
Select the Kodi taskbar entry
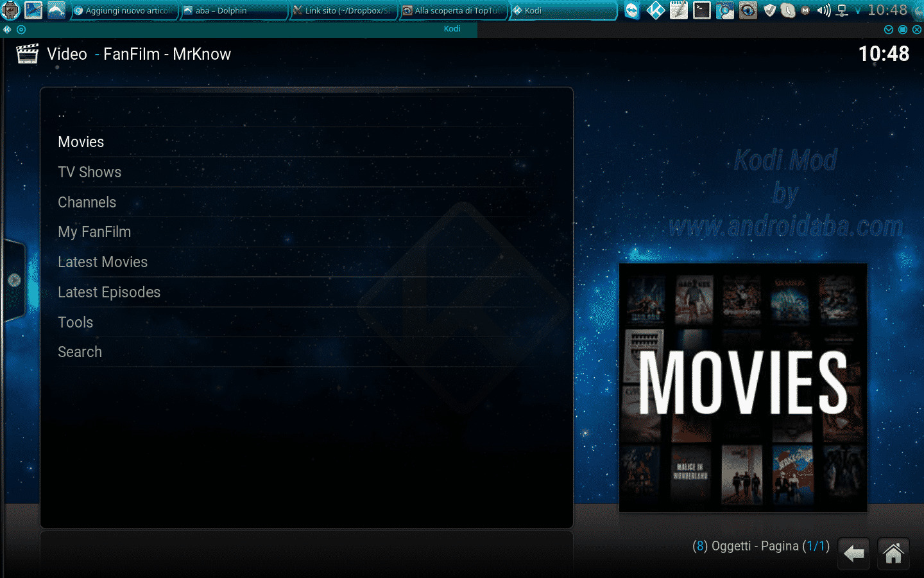pyautogui.click(x=563, y=10)
